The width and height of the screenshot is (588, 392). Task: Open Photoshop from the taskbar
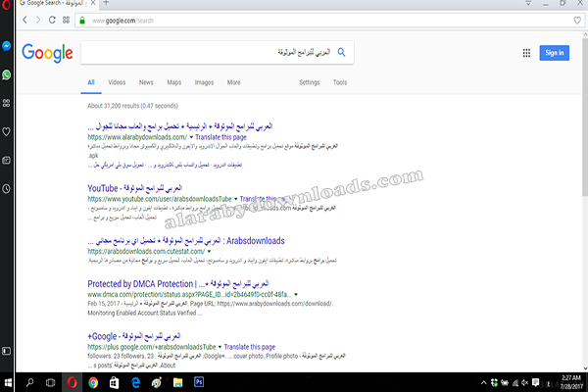pos(199,382)
